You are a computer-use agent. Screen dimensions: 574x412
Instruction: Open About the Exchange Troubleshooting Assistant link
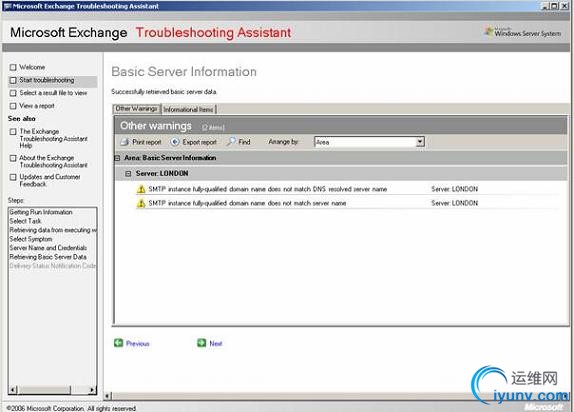53,162
